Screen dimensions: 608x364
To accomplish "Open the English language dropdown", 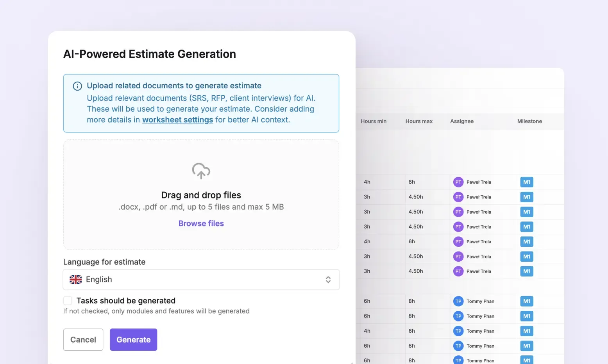I will pyautogui.click(x=201, y=280).
